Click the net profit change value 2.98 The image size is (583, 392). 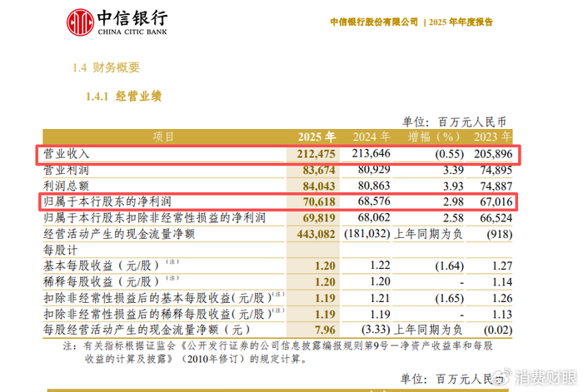453,201
